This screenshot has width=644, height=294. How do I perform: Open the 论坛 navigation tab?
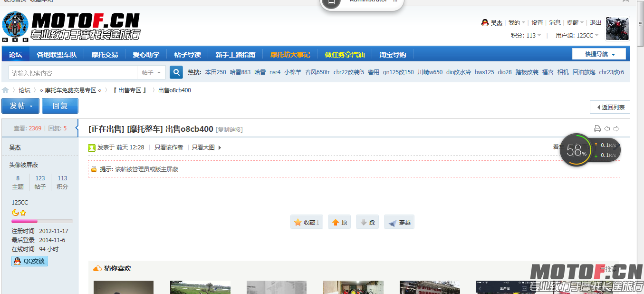click(16, 54)
